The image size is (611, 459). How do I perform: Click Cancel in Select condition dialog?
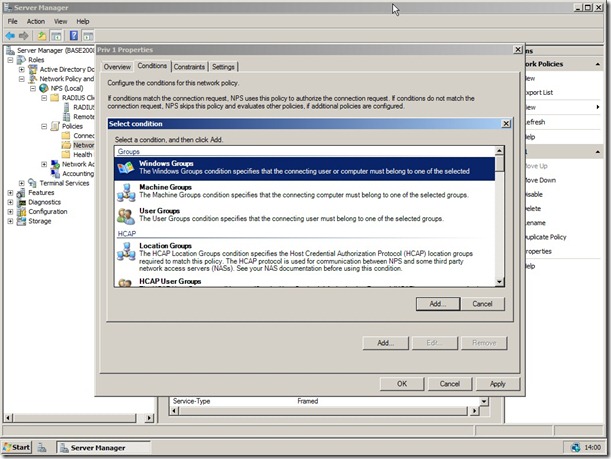tap(482, 304)
